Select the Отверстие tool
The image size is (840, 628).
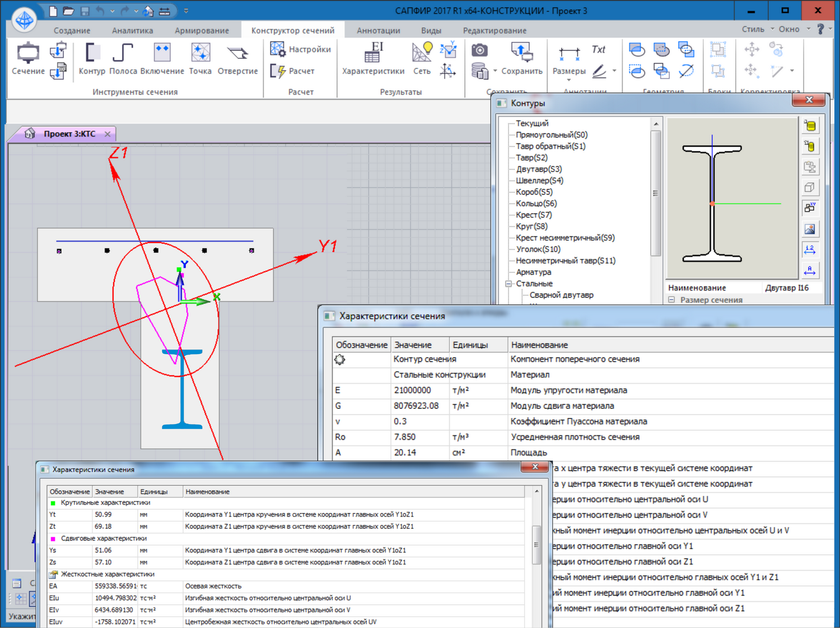pyautogui.click(x=237, y=59)
